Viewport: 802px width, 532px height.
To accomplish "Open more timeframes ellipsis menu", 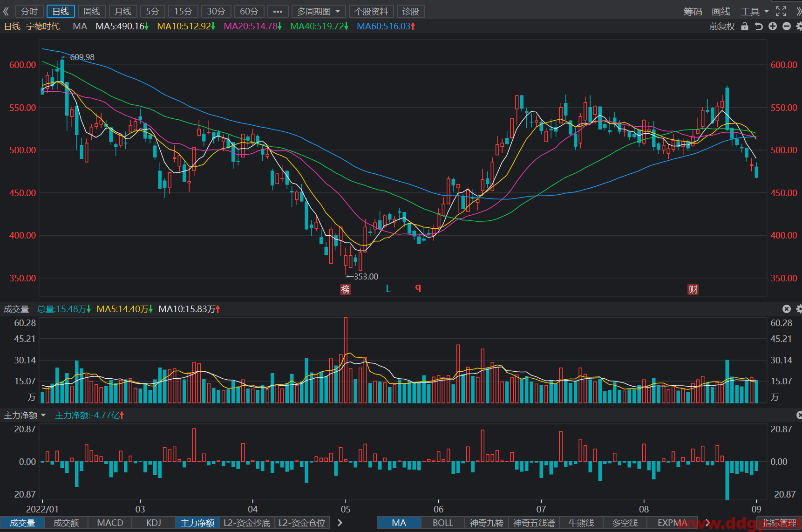I will click(278, 11).
